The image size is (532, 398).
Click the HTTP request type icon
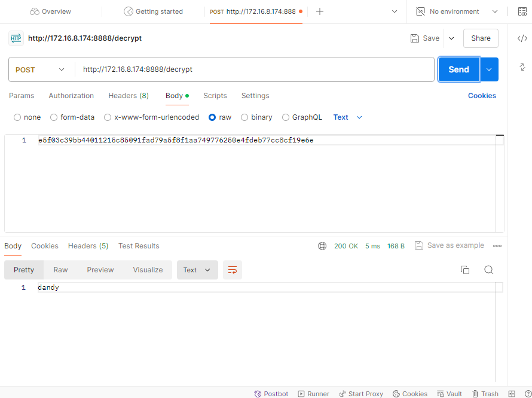coord(16,38)
